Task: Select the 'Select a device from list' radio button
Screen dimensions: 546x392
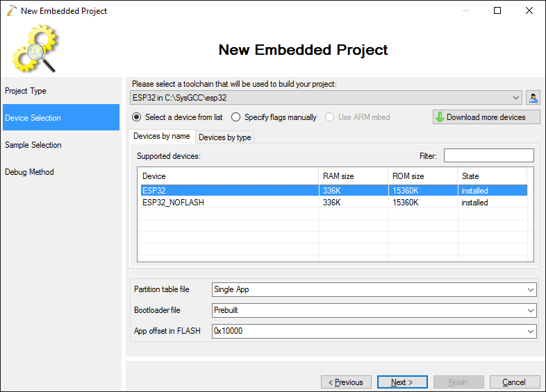Action: (137, 117)
